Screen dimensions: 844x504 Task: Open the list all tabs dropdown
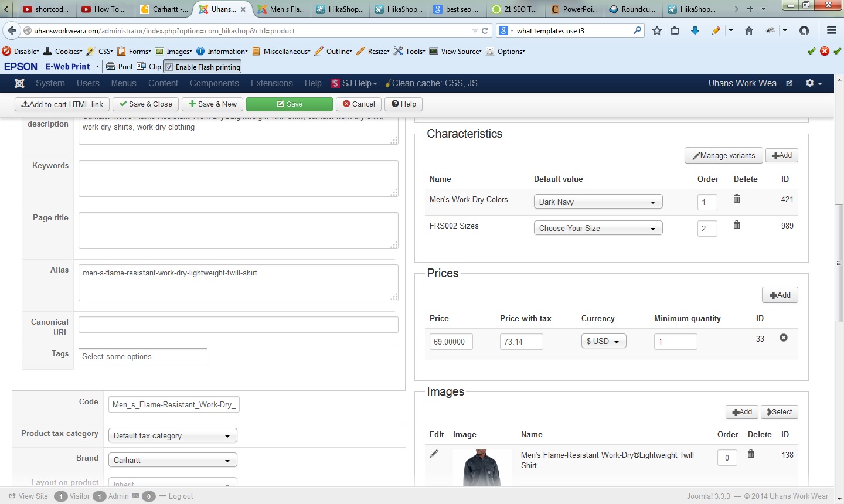coord(763,9)
